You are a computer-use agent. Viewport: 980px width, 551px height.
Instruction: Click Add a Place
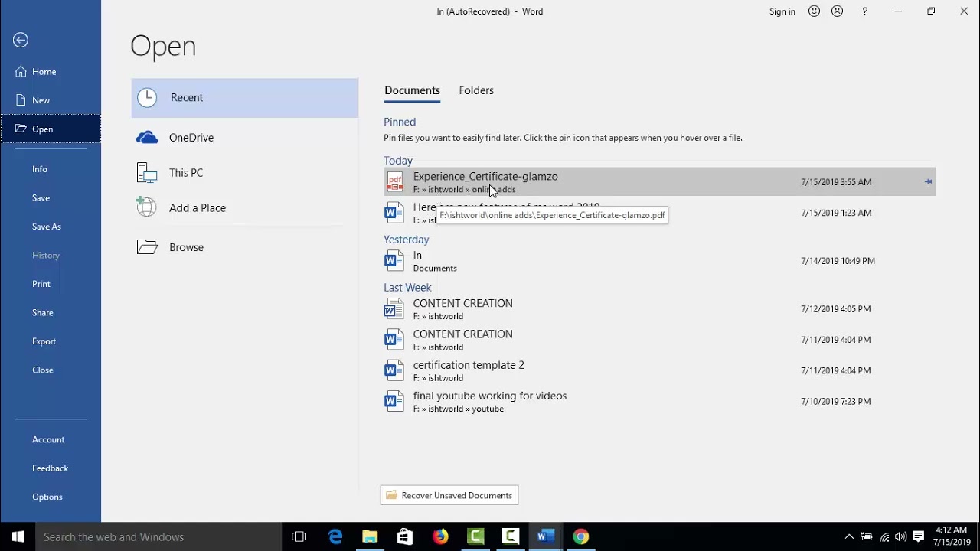(x=245, y=208)
